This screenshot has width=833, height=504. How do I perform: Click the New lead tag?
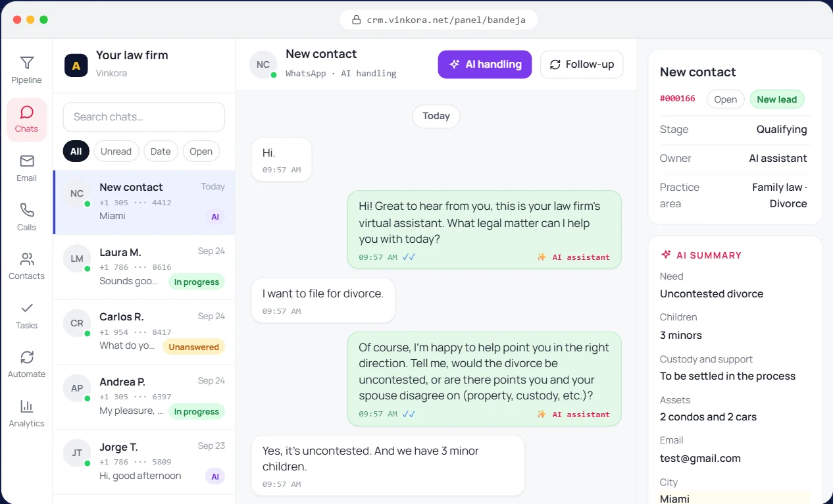(x=777, y=99)
